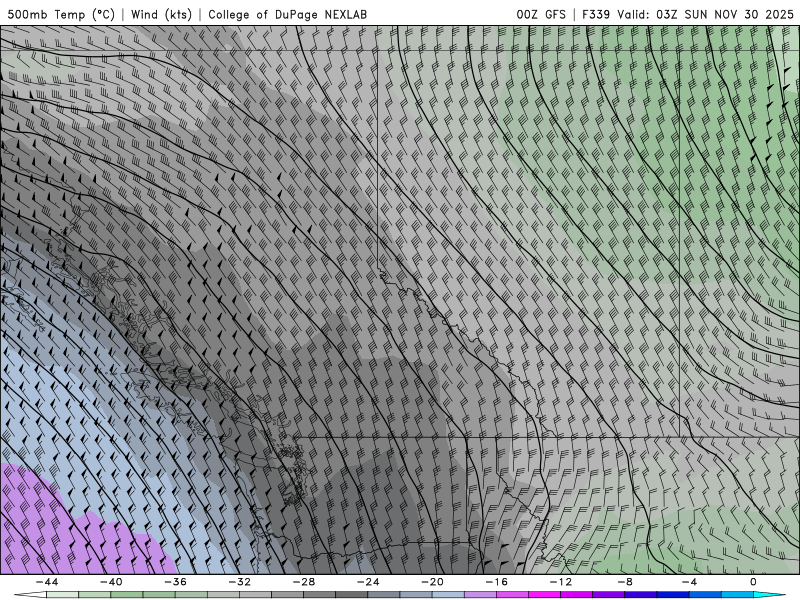Viewport: 800px width, 600px height.
Task: Click the -4 colorbar label
Action: point(689,582)
